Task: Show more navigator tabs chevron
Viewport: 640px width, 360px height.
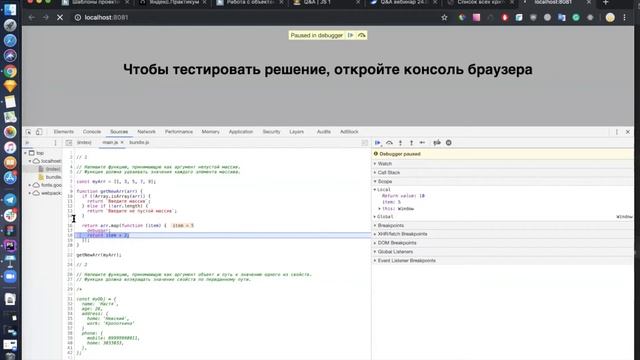Action: click(x=27, y=143)
